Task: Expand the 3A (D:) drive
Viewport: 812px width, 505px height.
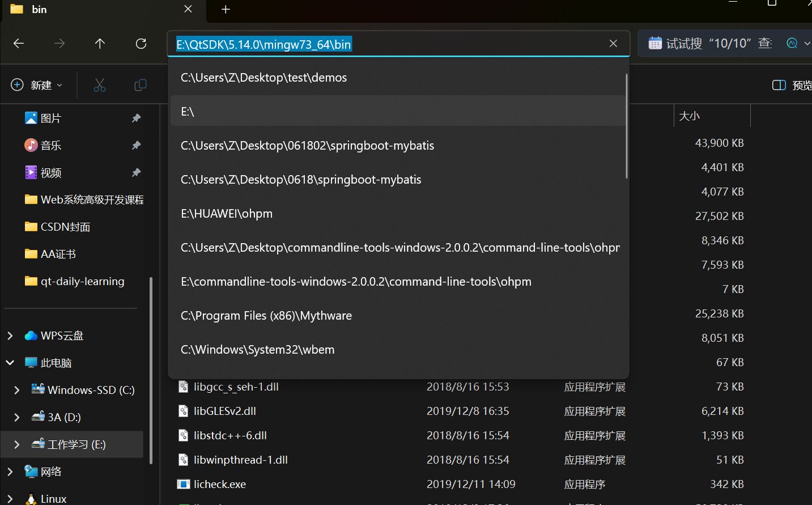Action: pos(16,417)
